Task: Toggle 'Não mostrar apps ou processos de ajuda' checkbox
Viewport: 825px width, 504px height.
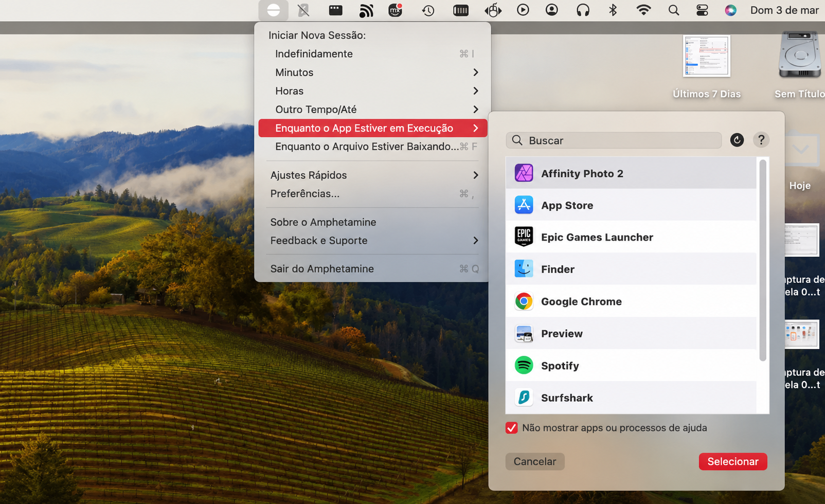Action: [511, 428]
